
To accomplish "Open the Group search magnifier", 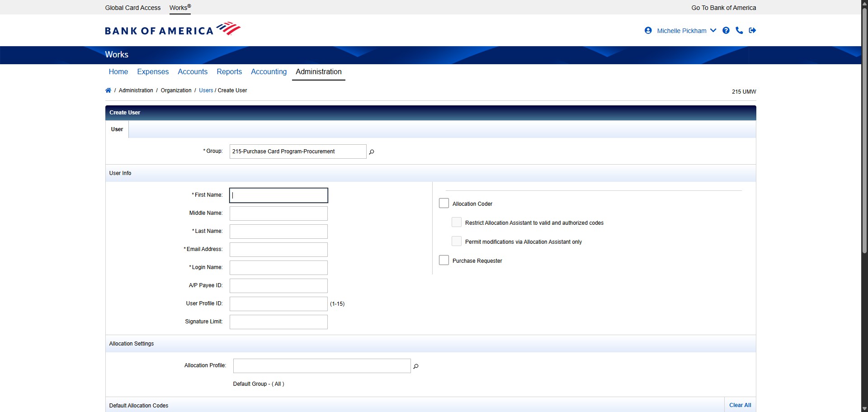I will 371,152.
